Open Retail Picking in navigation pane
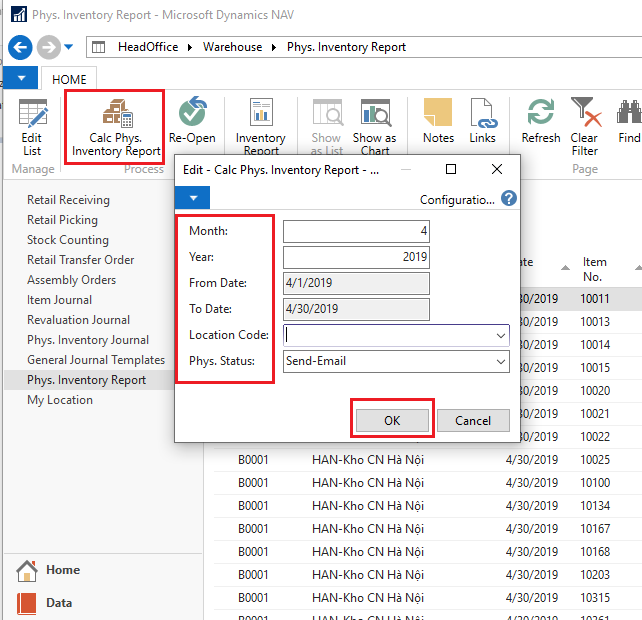This screenshot has height=620, width=642. pyautogui.click(x=62, y=220)
